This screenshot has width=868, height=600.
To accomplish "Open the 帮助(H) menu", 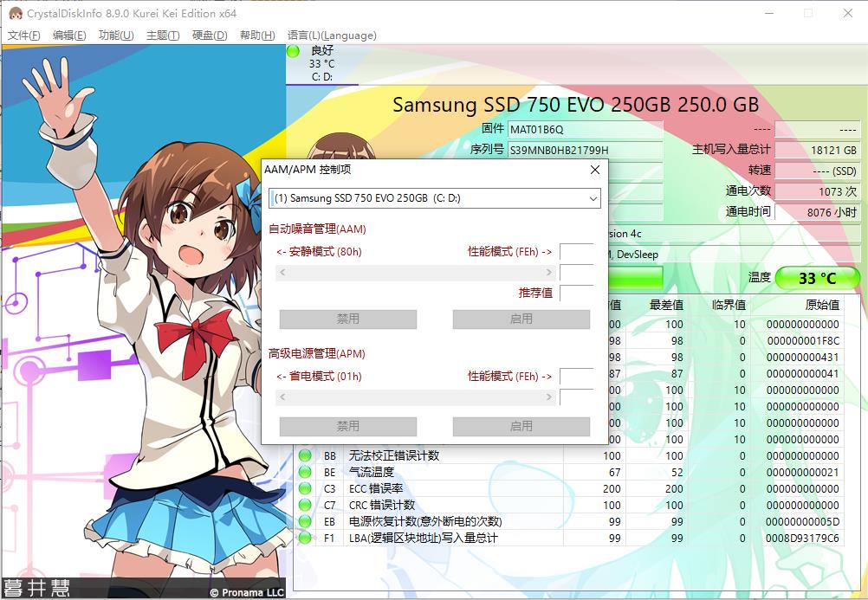I will click(x=257, y=35).
